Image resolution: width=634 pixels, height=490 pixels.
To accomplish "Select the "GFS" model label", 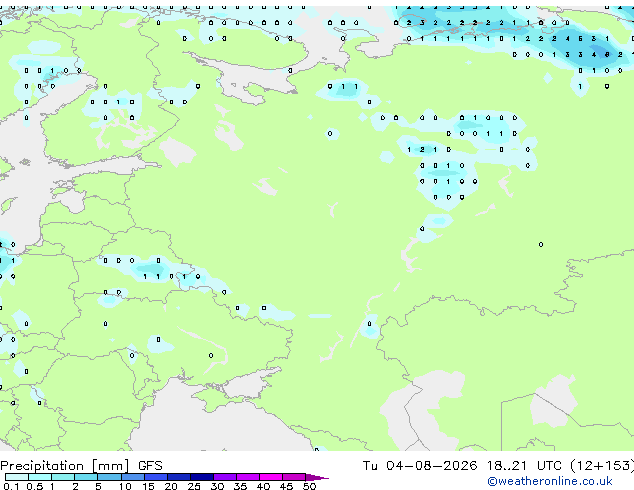I will pos(150,466).
